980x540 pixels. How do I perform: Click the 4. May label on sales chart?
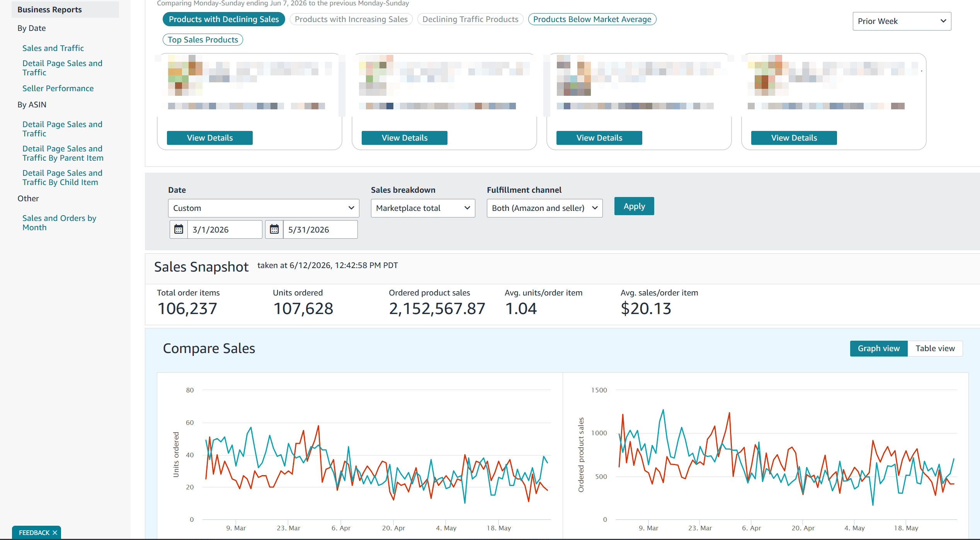854,528
